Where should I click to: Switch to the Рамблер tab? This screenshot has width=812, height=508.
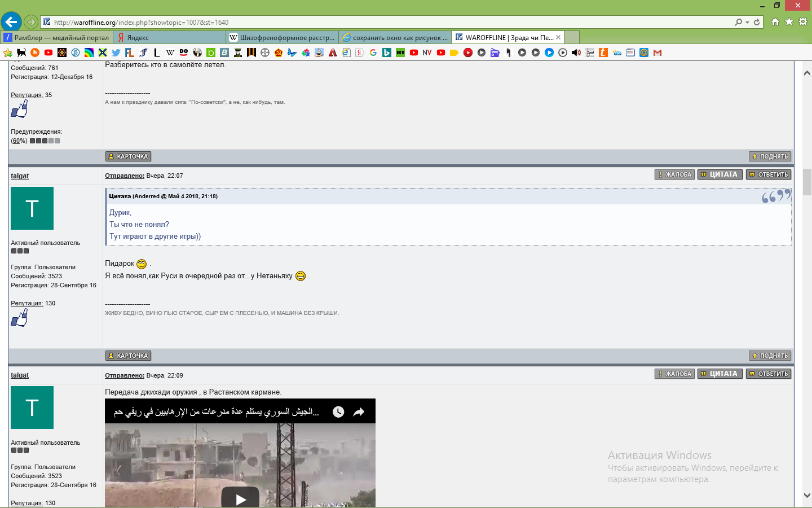tap(56, 38)
